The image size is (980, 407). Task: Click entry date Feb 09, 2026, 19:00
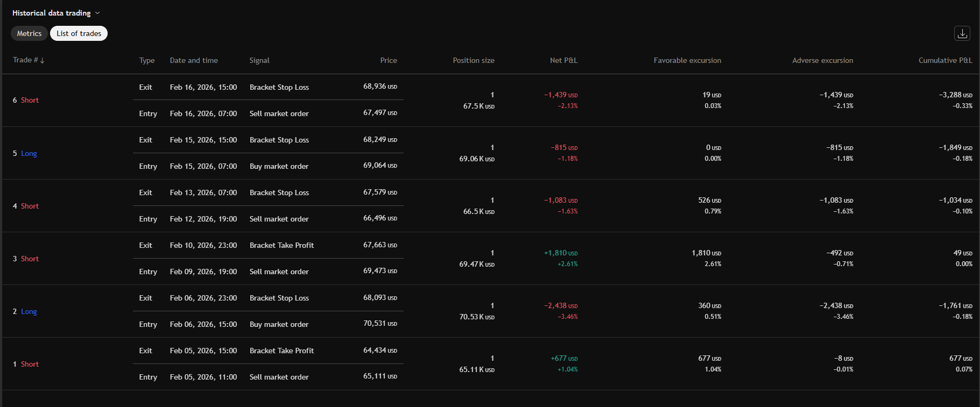(203, 272)
